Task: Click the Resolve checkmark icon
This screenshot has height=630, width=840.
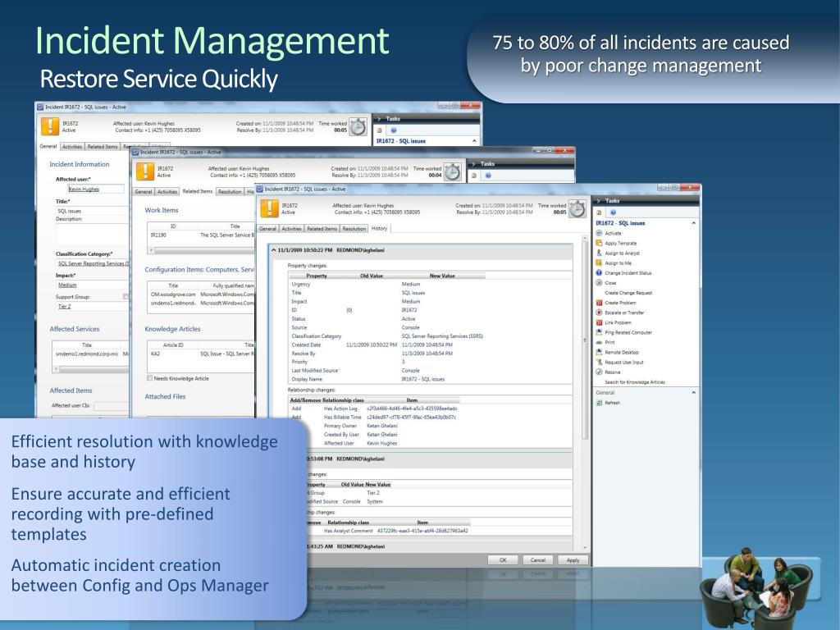Action: [599, 372]
